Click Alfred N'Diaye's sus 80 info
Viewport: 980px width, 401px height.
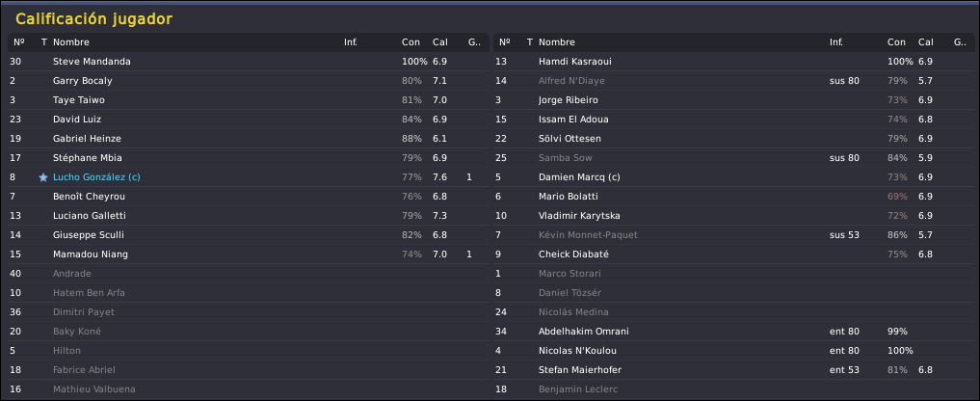(844, 81)
